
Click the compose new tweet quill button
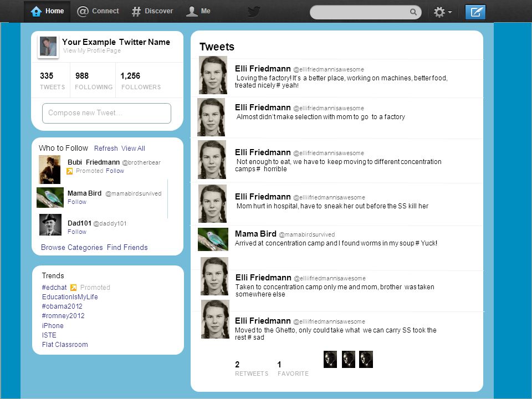[475, 12]
